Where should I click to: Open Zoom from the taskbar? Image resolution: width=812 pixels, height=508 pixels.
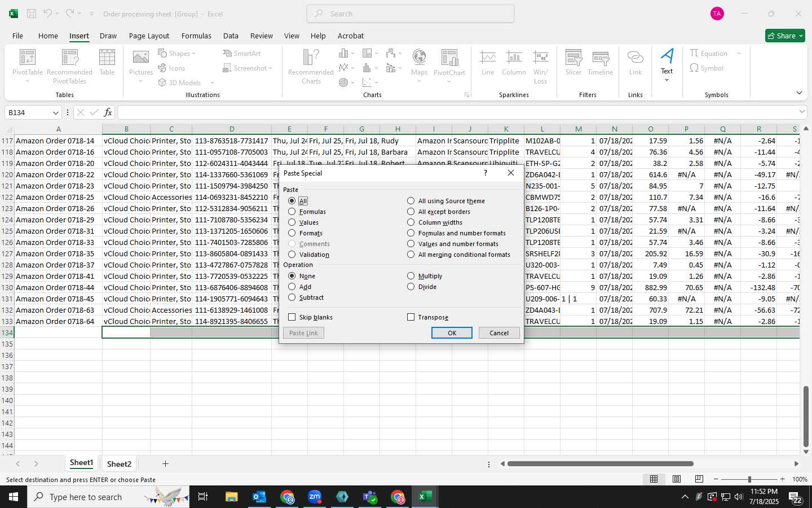pos(314,497)
